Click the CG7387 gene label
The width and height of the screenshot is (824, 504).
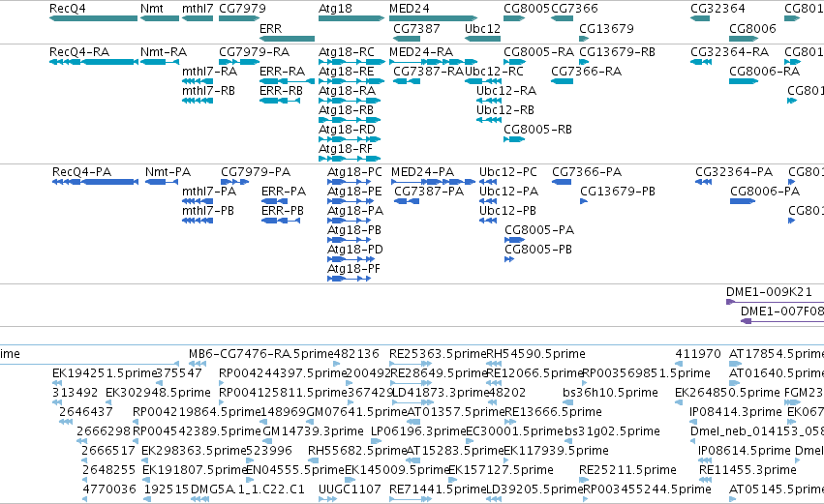pos(416,29)
